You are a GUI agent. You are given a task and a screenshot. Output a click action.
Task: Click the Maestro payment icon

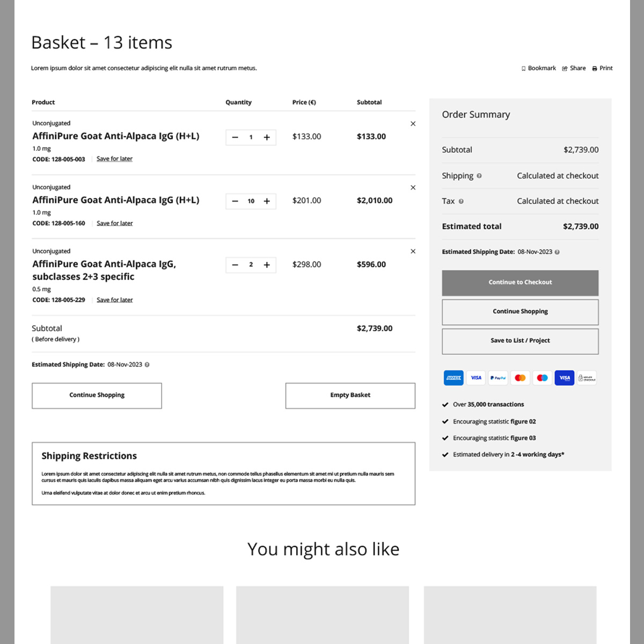coord(543,378)
